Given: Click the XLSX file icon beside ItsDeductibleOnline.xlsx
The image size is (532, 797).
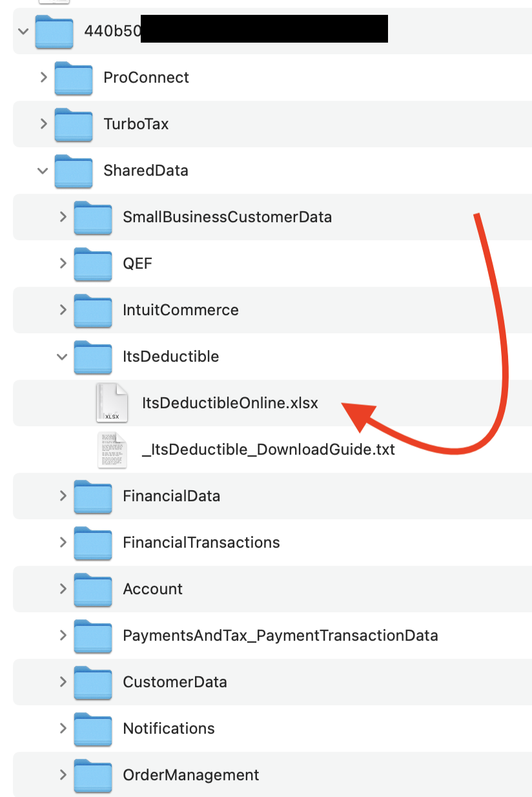Looking at the screenshot, I should pyautogui.click(x=112, y=402).
